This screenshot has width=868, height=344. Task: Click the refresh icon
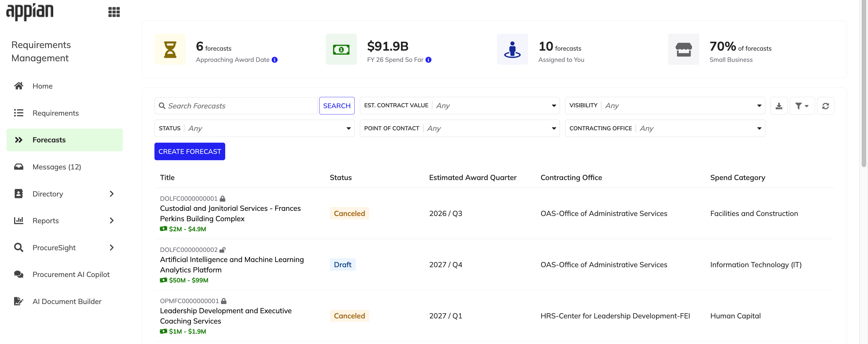click(x=825, y=106)
